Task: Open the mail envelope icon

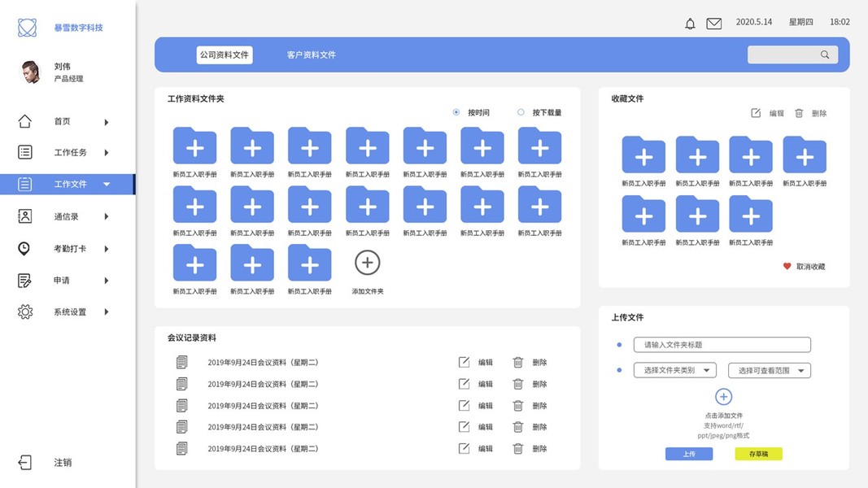Action: pos(714,24)
